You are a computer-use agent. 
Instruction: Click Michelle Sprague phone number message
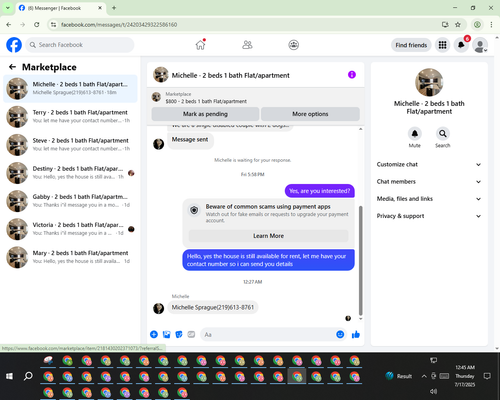click(213, 307)
